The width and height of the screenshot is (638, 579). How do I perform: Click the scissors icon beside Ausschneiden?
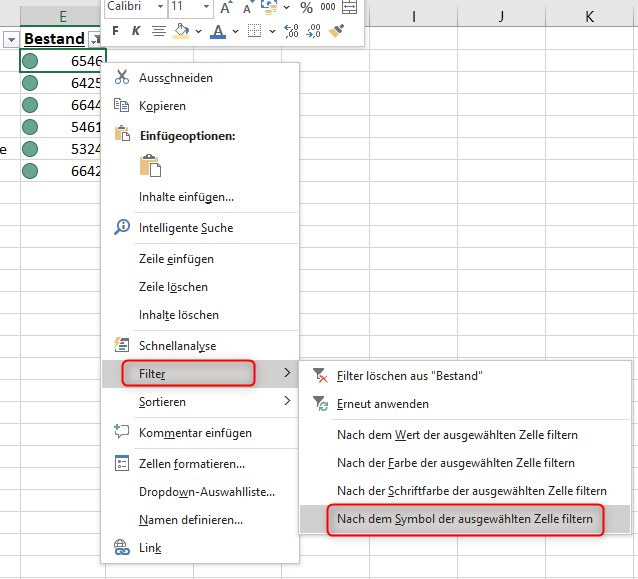pos(122,77)
